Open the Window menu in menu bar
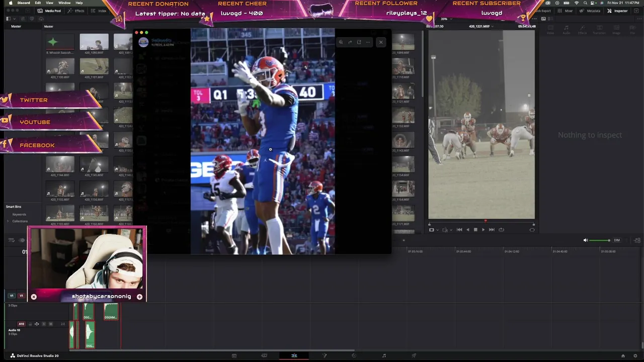 [64, 3]
